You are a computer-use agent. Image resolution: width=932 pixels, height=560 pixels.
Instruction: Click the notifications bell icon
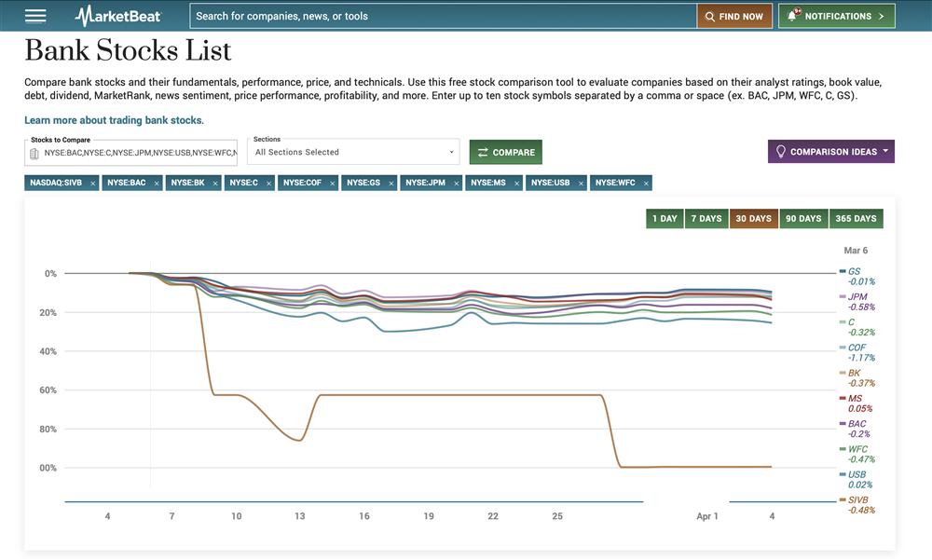793,16
